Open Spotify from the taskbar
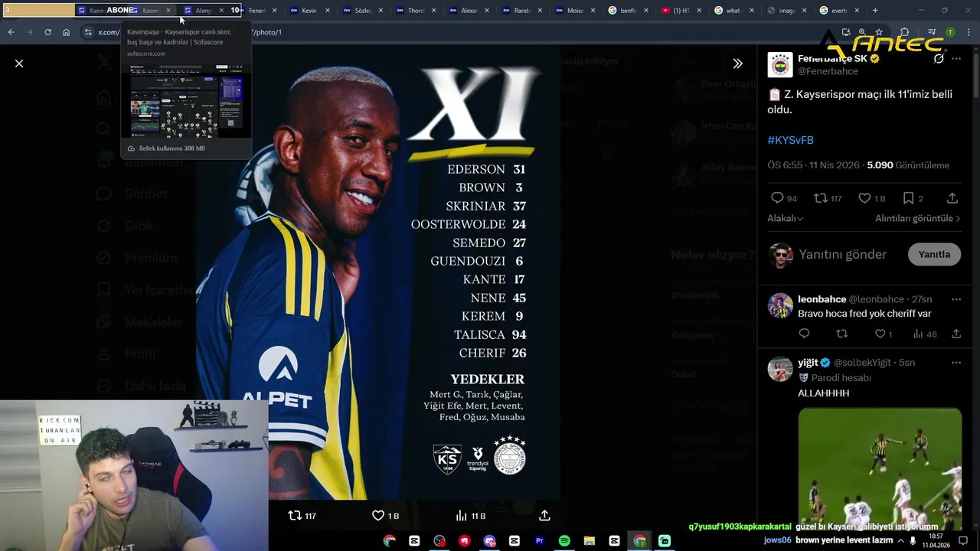This screenshot has width=980, height=551. pos(564,540)
